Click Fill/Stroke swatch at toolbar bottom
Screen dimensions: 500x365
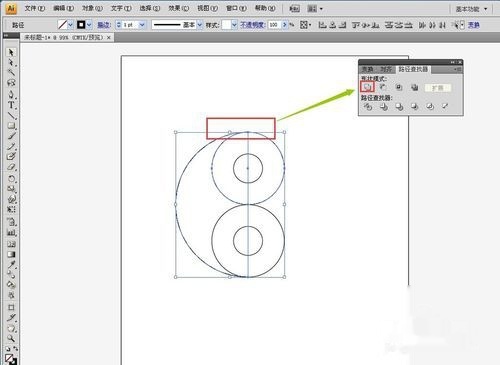click(x=11, y=359)
